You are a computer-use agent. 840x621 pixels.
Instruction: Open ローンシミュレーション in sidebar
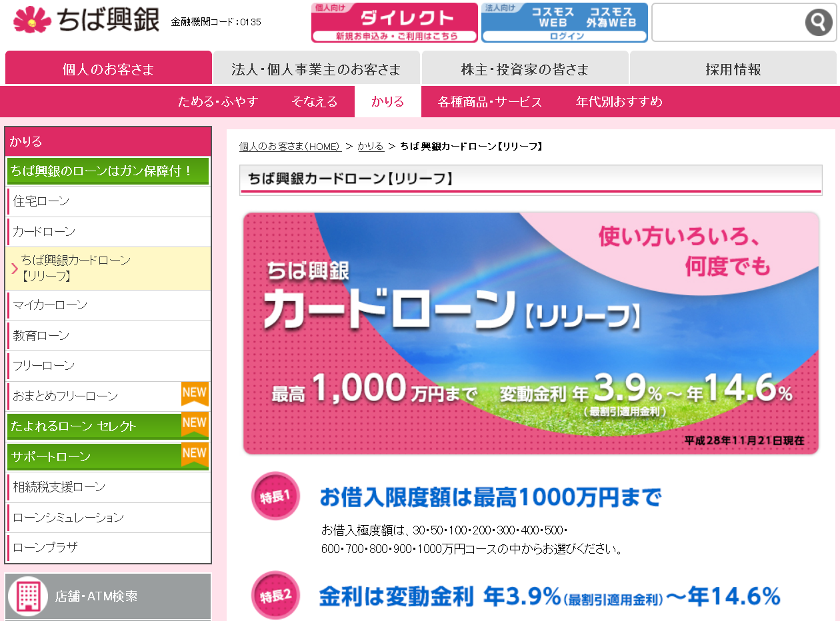[108, 518]
